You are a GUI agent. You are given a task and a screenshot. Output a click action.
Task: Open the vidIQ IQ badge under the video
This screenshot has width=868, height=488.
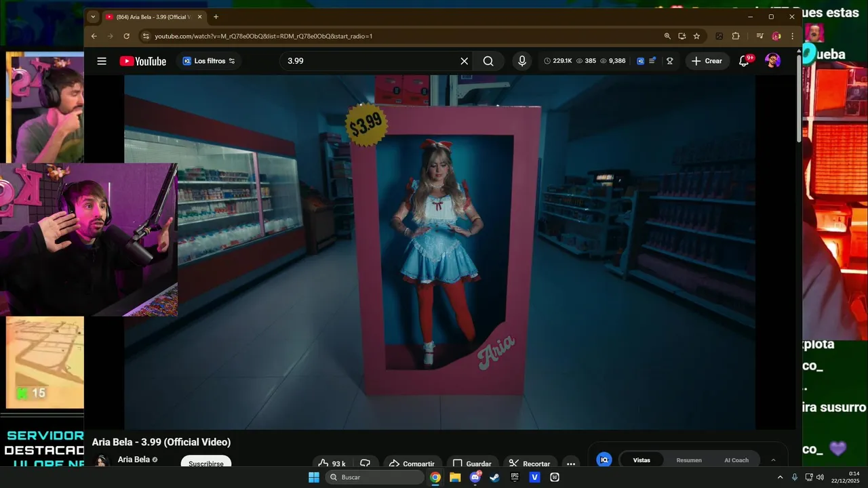tap(604, 460)
